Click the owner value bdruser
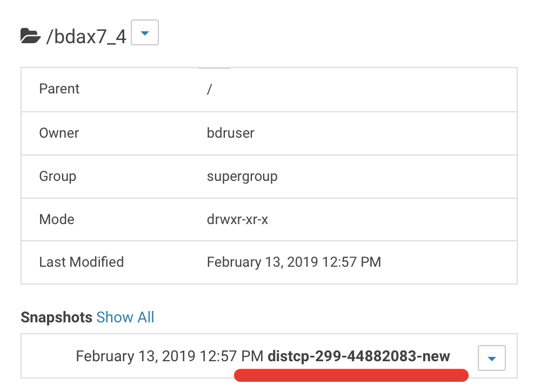534x392 pixels. coord(231,133)
